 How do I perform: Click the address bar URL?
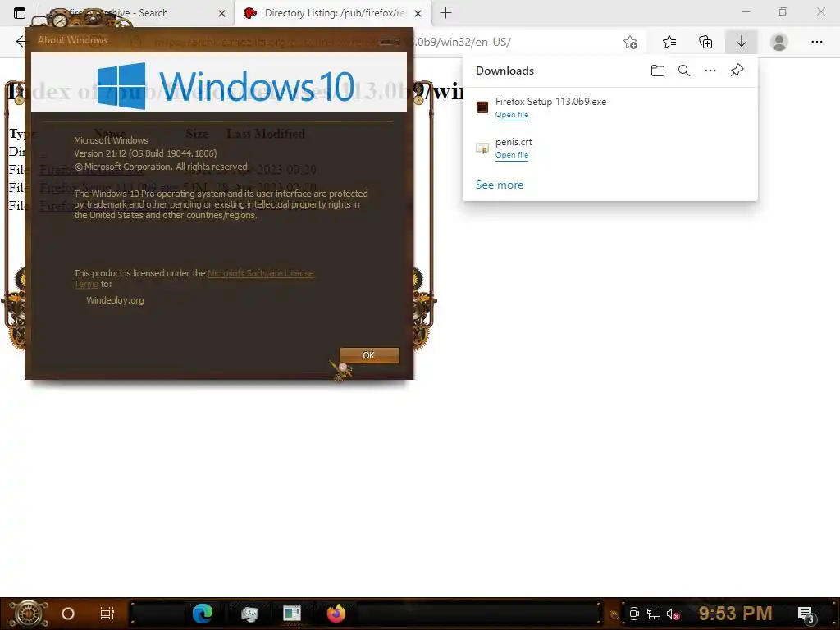coord(332,42)
